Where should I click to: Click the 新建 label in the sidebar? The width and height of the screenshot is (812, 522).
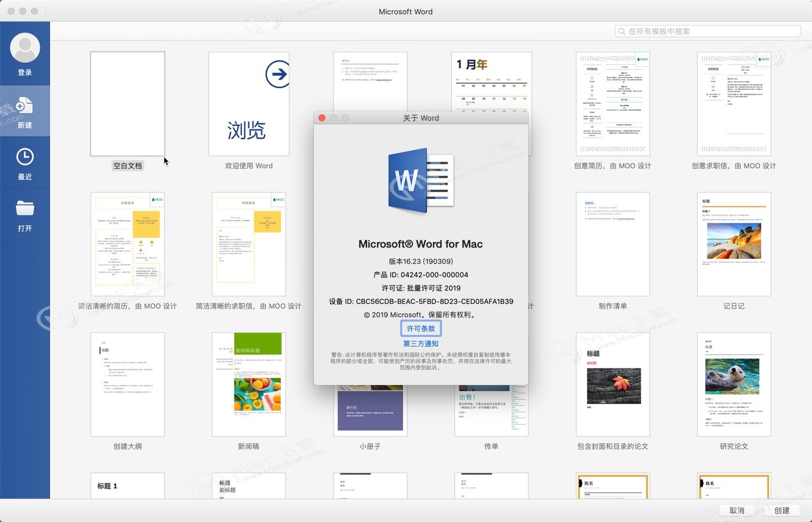coord(25,125)
